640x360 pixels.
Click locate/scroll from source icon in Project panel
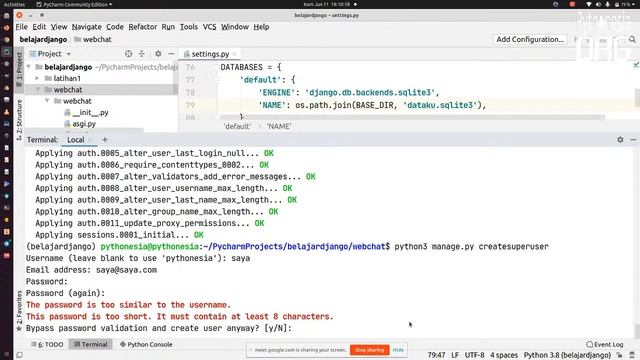click(129, 54)
